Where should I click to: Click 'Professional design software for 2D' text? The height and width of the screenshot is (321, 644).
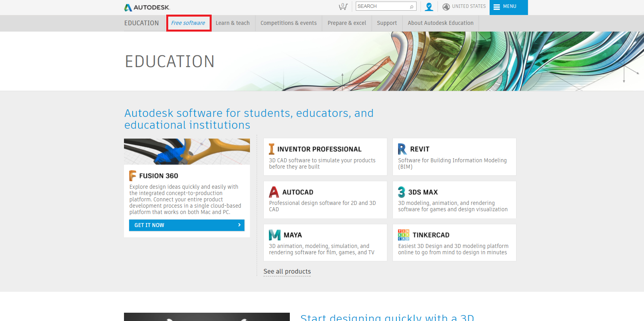pos(322,206)
